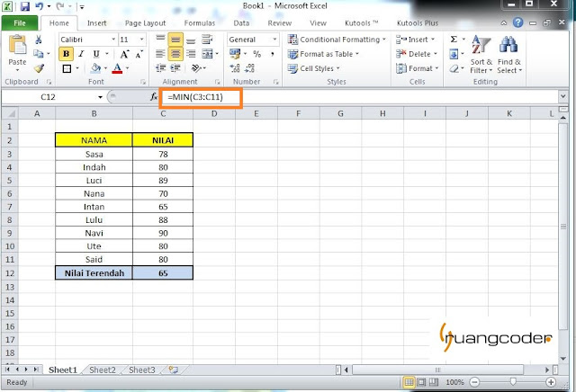
Task: Toggle Align Text Right
Action: (x=191, y=54)
